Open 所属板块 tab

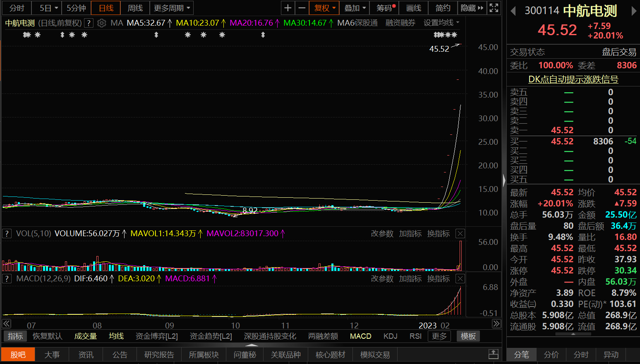click(x=204, y=354)
